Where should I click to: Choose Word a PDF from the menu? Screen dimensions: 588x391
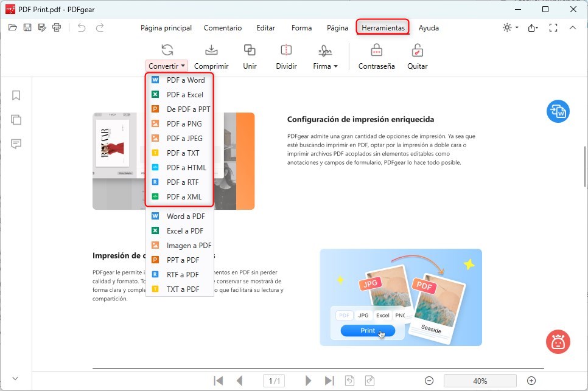184,216
